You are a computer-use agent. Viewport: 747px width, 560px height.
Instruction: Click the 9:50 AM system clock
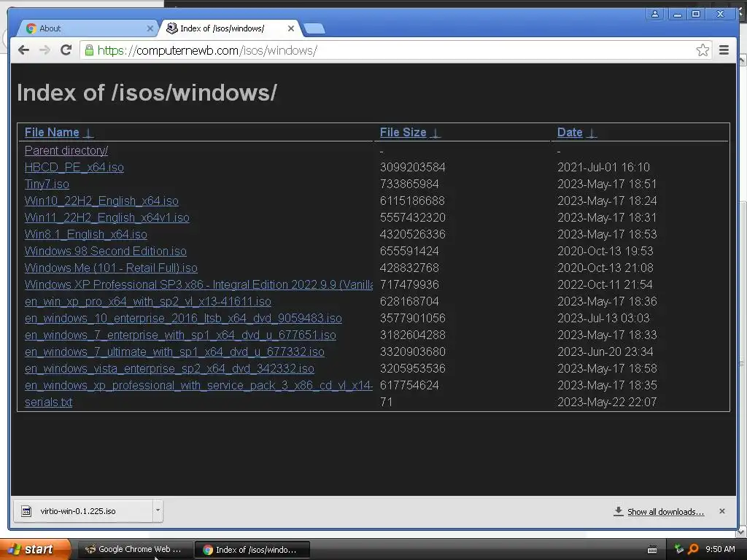[720, 549]
